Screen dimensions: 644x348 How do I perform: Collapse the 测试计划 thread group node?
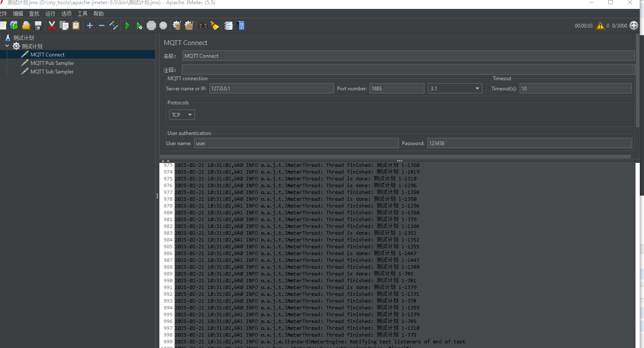(x=7, y=46)
